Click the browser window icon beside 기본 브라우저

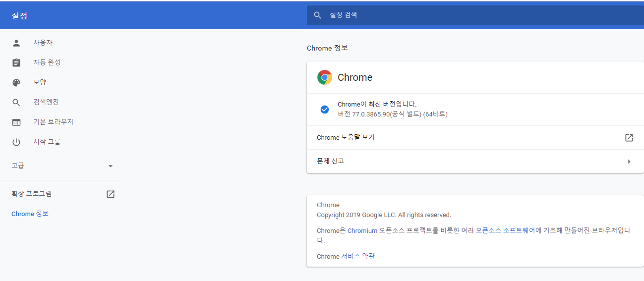click(x=16, y=122)
